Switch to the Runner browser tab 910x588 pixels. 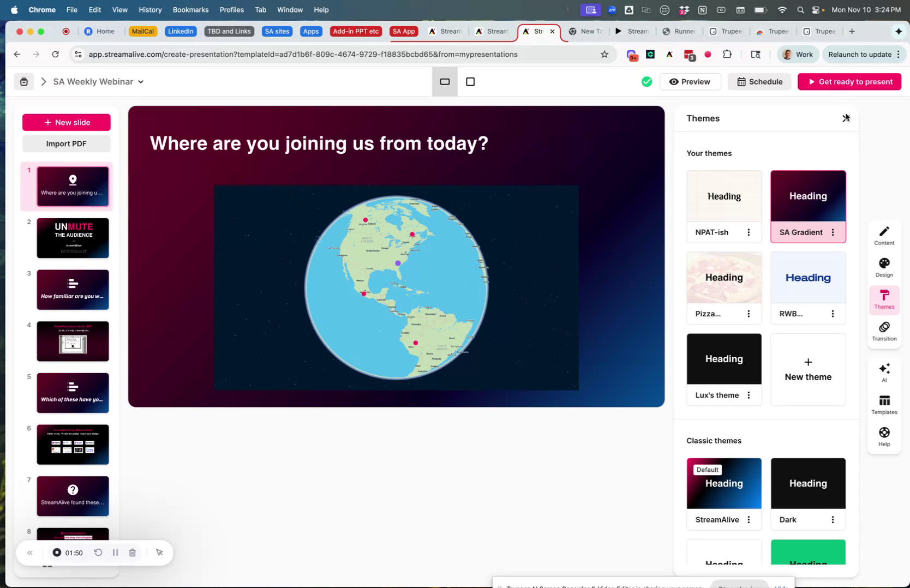coord(679,31)
